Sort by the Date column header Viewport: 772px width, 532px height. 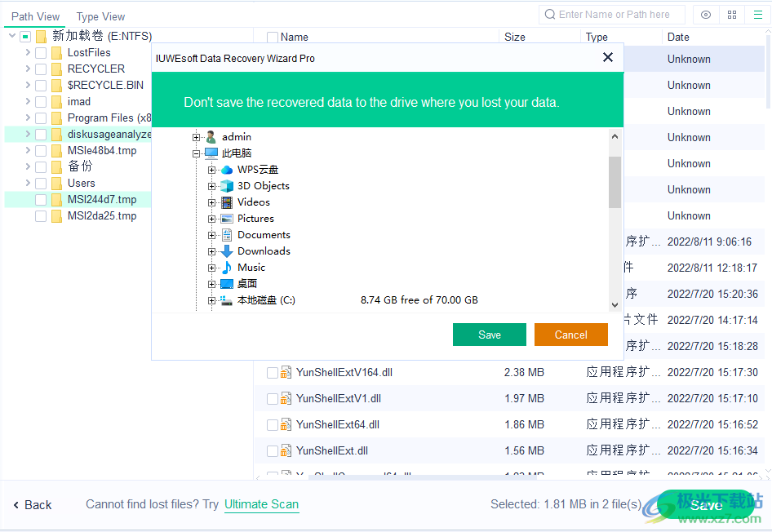pos(678,37)
